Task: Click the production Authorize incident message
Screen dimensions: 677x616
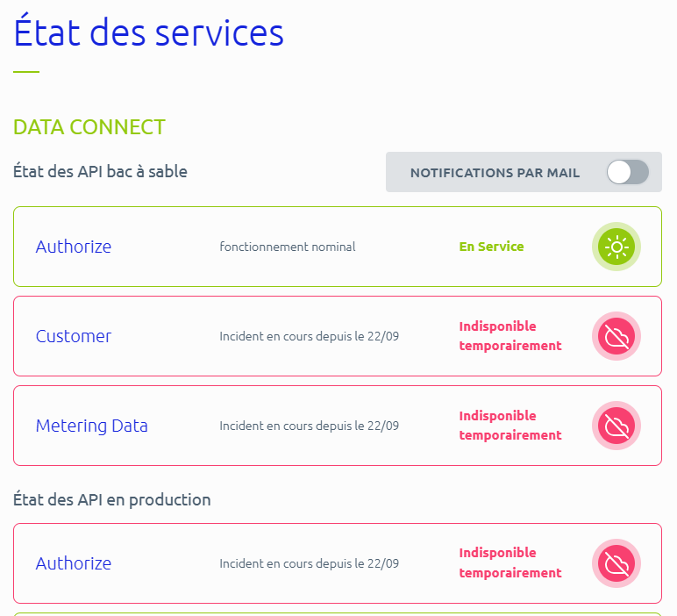Action: tap(310, 563)
